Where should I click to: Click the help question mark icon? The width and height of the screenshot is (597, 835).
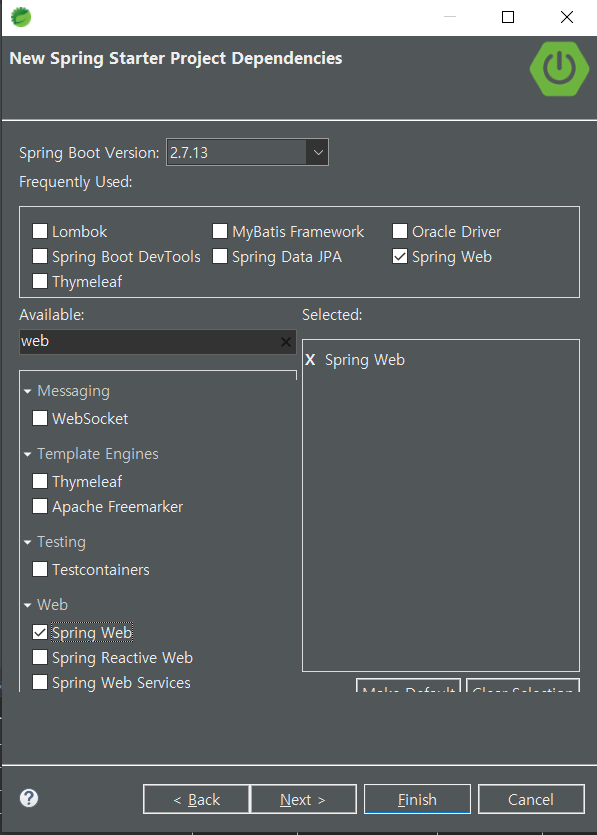[x=29, y=798]
